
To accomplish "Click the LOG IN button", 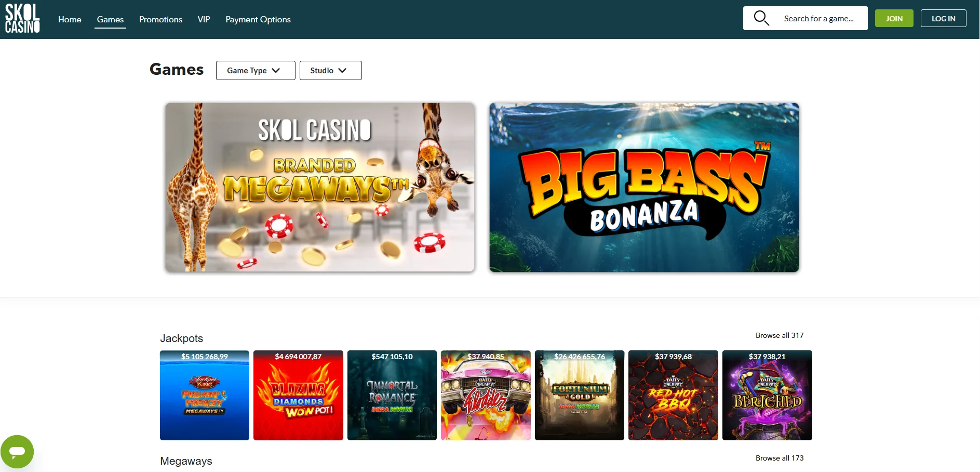I will [943, 18].
